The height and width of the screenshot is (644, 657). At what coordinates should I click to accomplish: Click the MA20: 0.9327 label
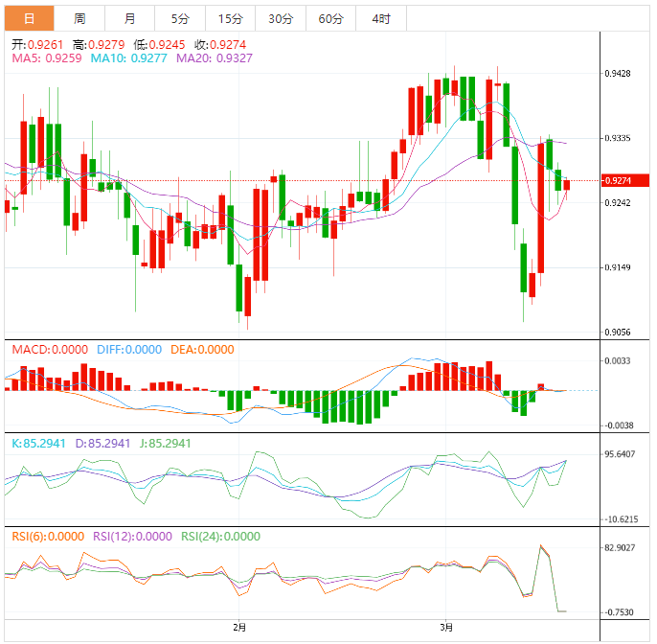pos(215,58)
